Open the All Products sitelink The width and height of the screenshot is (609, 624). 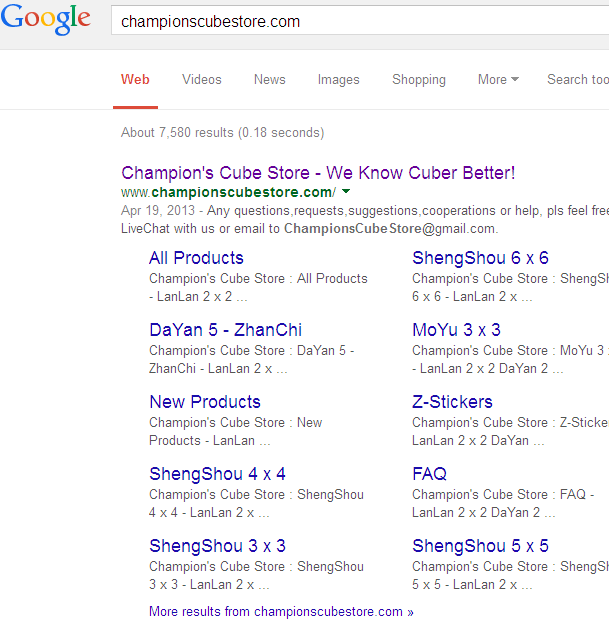coord(196,258)
